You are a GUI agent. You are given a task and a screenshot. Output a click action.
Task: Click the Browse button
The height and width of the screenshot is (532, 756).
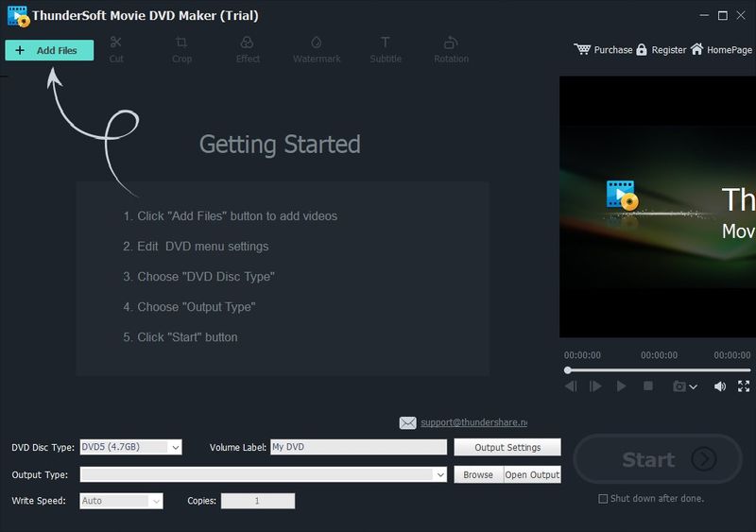coord(478,474)
